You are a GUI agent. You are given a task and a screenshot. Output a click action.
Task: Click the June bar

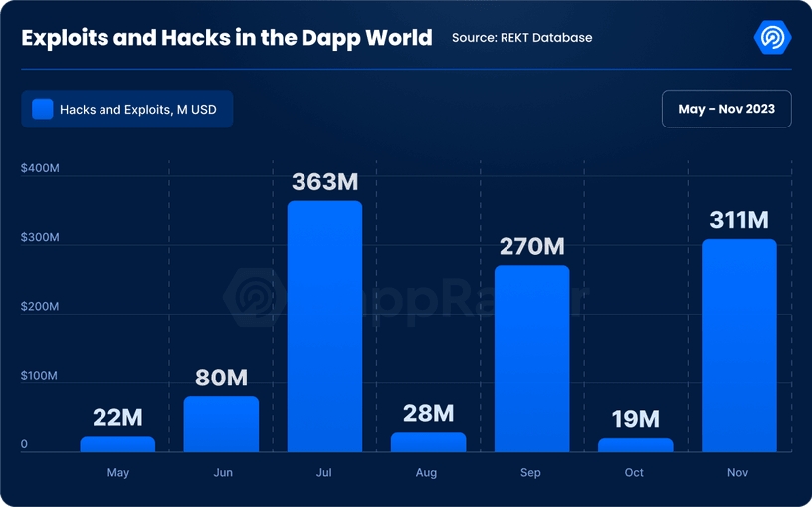tap(221, 424)
